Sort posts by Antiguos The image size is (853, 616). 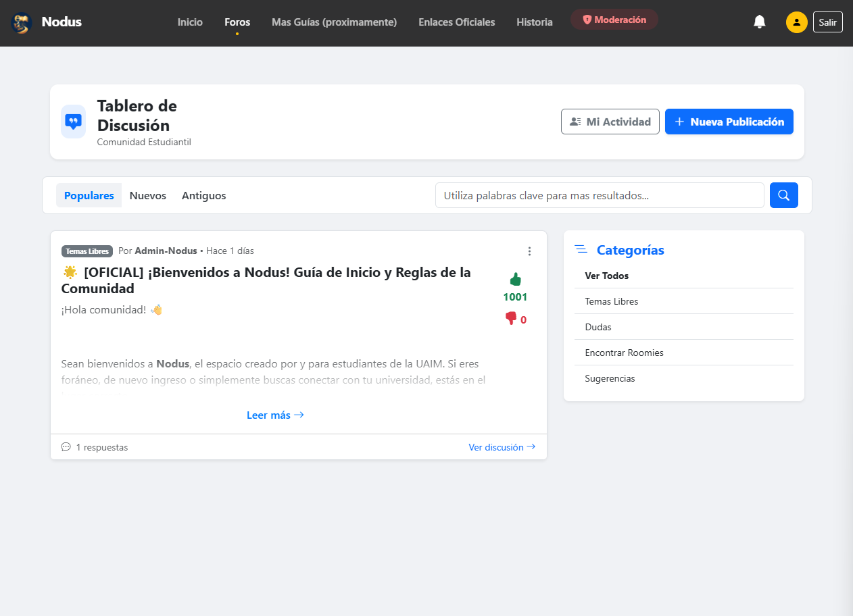click(203, 195)
